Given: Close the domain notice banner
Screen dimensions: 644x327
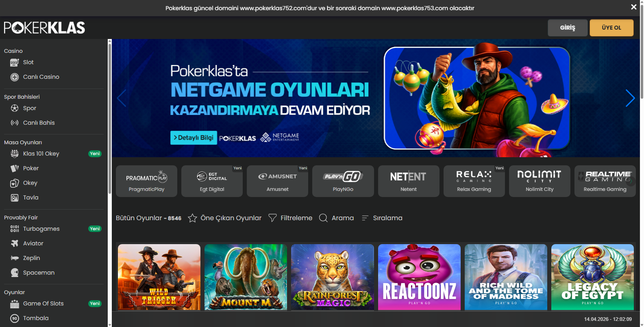Looking at the screenshot, I should (633, 7).
